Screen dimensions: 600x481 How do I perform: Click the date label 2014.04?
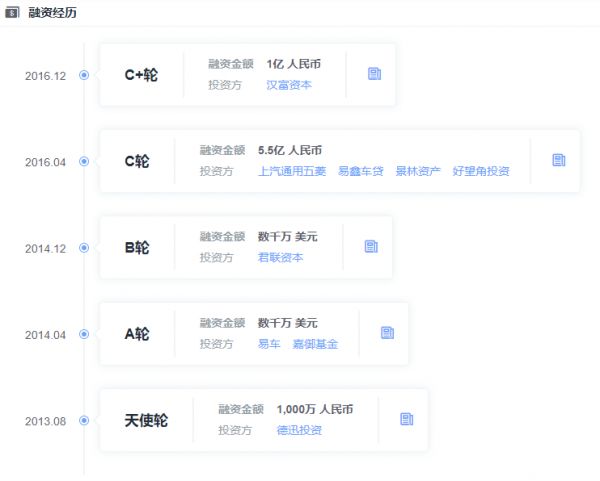tap(46, 335)
